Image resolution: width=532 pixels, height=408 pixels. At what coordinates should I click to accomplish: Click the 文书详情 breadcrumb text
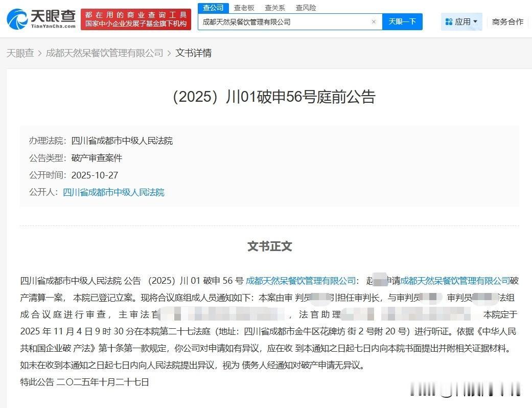(x=193, y=53)
